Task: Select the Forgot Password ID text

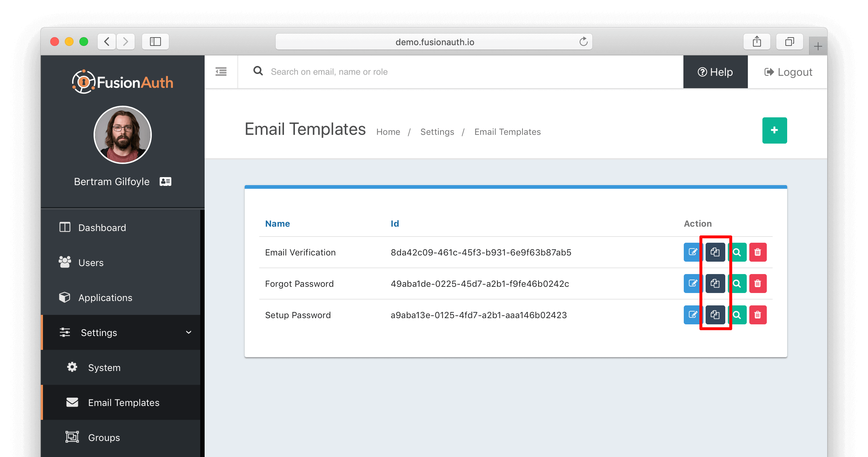Action: [x=480, y=284]
